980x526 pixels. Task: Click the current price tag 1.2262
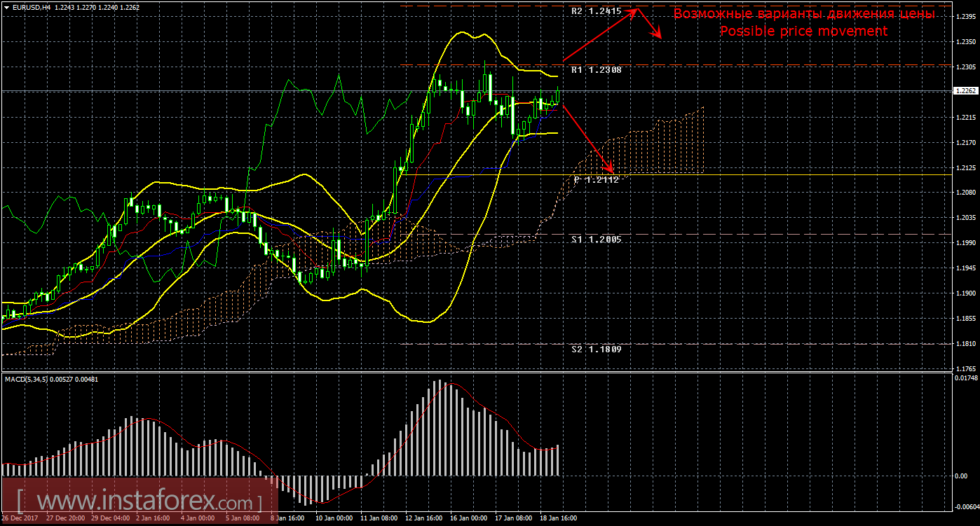pos(965,90)
